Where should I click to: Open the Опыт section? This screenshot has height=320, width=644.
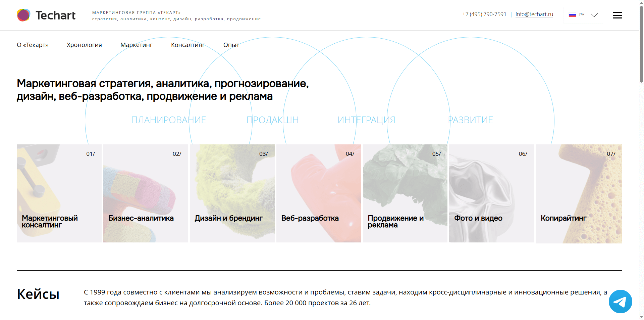pyautogui.click(x=231, y=45)
